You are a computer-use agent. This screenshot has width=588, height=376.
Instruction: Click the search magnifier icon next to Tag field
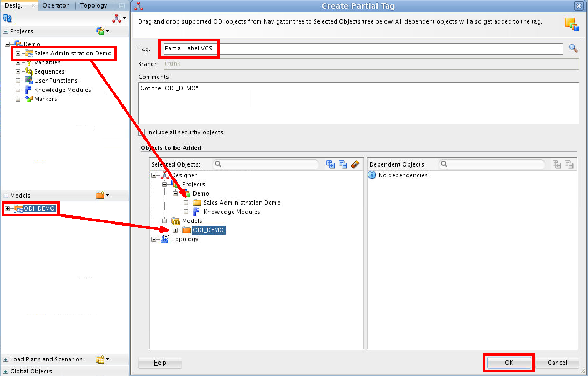tap(573, 48)
